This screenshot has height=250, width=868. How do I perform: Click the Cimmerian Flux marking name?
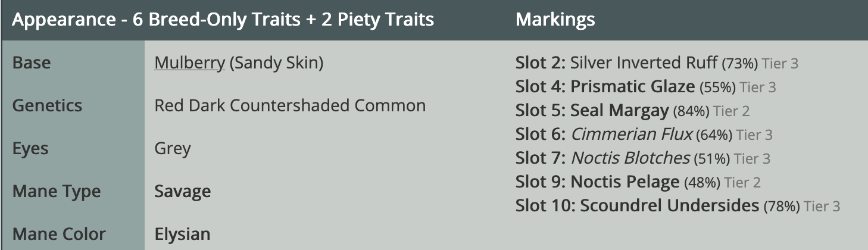(x=632, y=135)
